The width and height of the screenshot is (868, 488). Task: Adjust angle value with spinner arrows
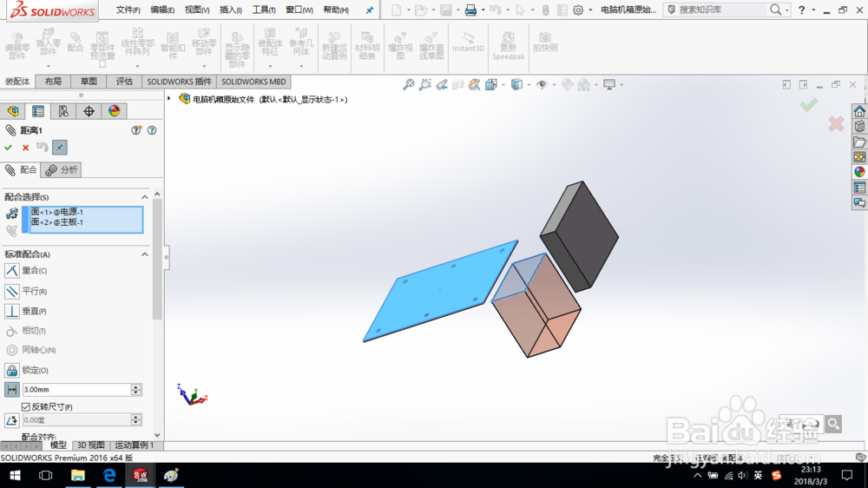pyautogui.click(x=136, y=420)
